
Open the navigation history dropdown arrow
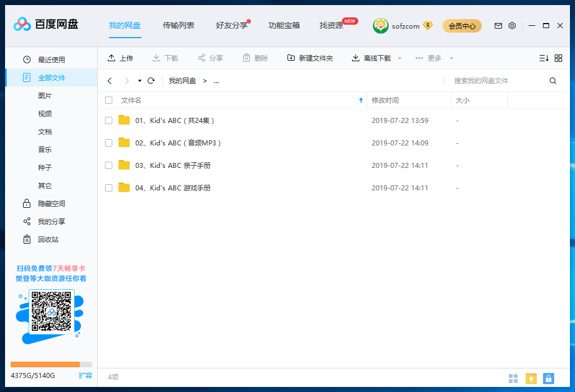(140, 81)
